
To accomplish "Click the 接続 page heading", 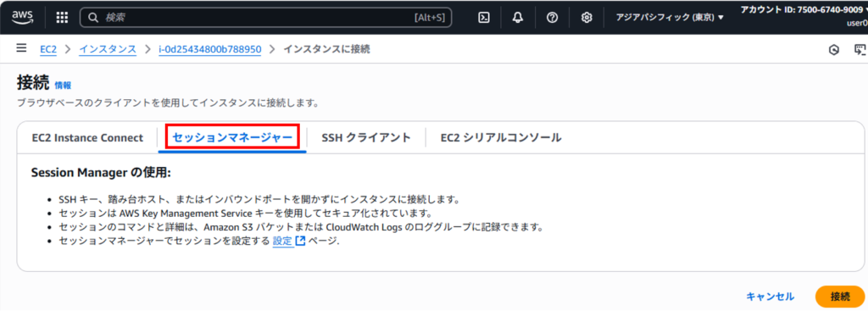I will coord(33,83).
